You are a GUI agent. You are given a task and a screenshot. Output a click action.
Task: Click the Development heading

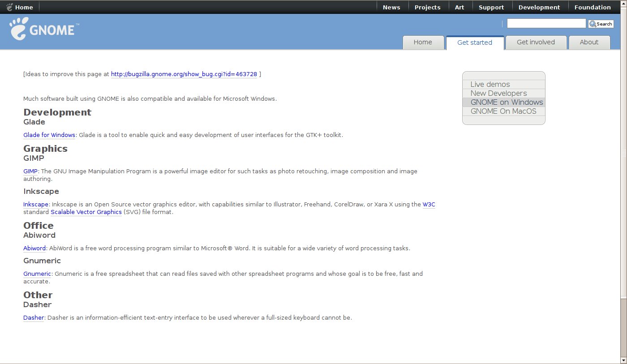[x=57, y=112]
